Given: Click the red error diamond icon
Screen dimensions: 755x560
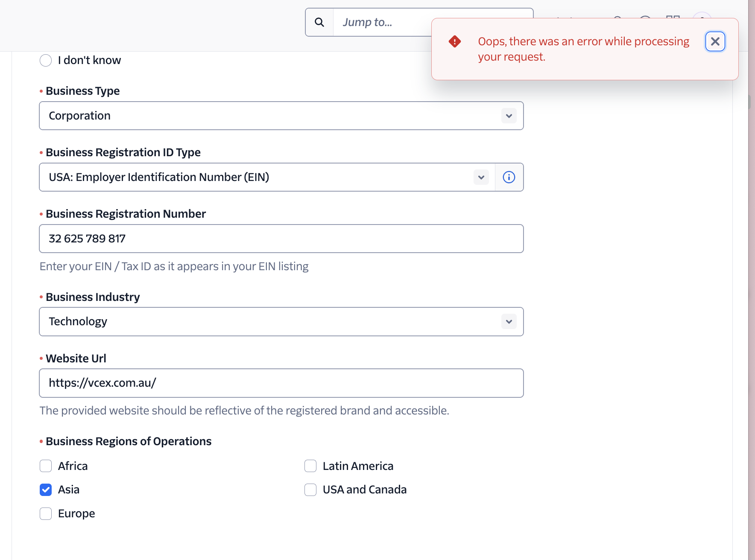Looking at the screenshot, I should click(455, 41).
